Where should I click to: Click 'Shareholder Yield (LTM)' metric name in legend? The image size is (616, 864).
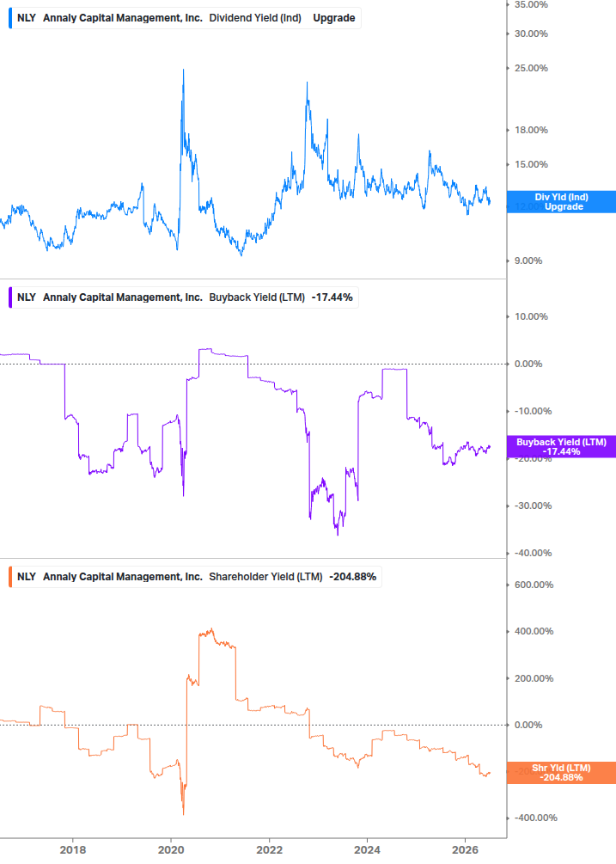(x=265, y=576)
